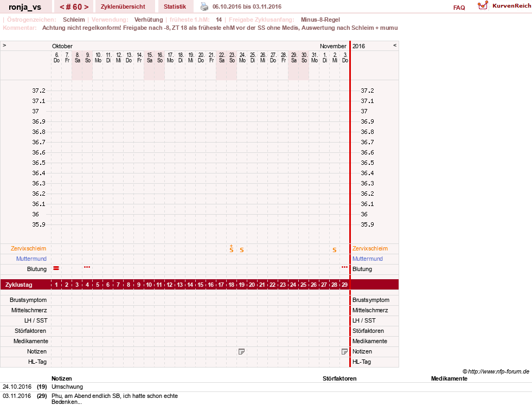Select cycle day 1 in Zyklustag row
The image size is (532, 418).
[x=56, y=285]
